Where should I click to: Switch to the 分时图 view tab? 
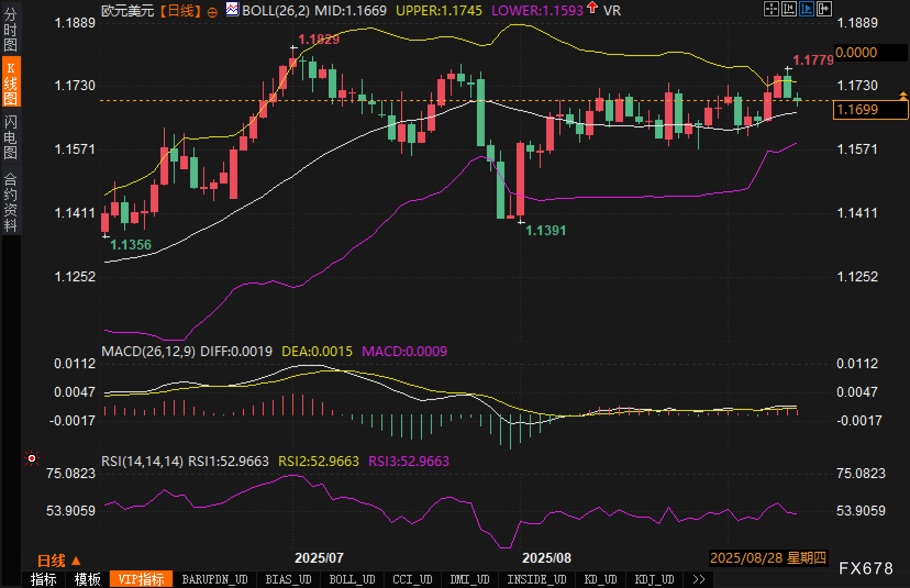[10, 30]
